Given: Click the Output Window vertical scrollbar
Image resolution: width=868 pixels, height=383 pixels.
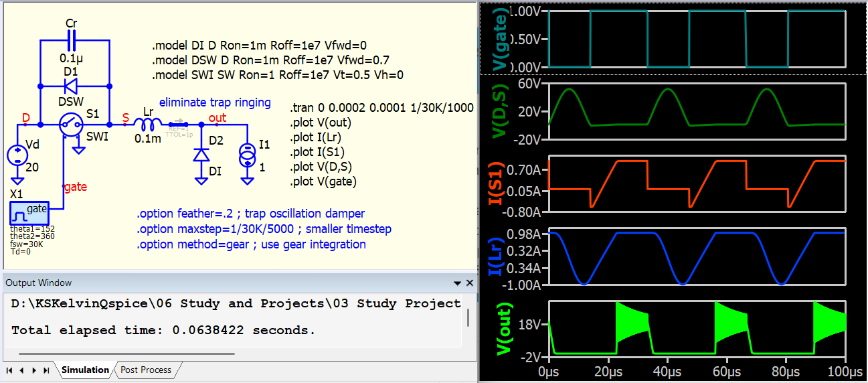Looking at the screenshot, I should [x=468, y=316].
